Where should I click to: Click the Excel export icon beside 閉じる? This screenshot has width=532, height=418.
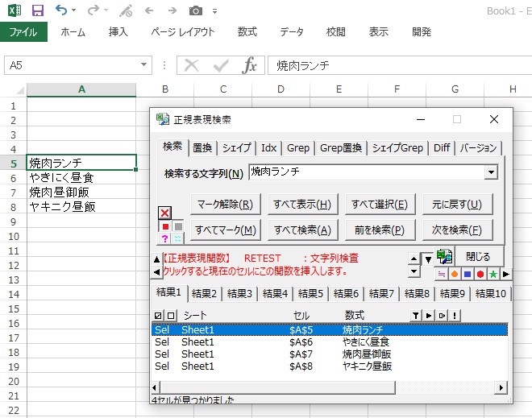(x=444, y=256)
